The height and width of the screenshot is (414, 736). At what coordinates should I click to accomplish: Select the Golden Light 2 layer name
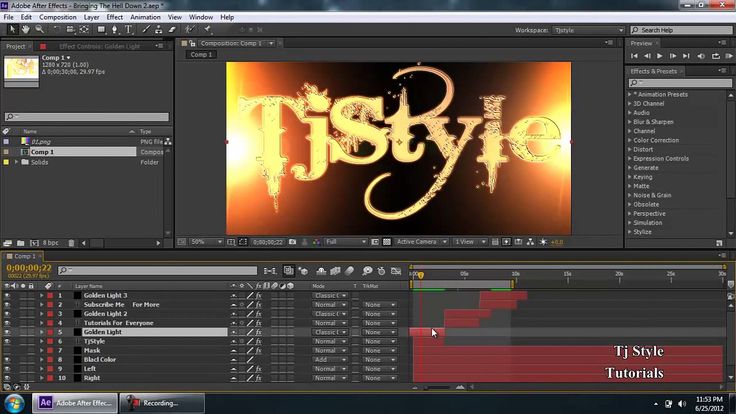pos(105,314)
